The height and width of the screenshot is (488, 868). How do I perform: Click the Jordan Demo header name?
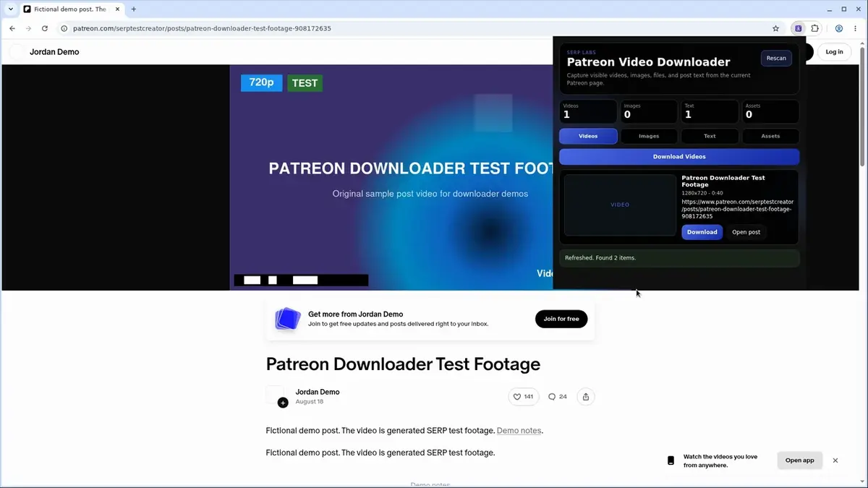click(x=54, y=52)
